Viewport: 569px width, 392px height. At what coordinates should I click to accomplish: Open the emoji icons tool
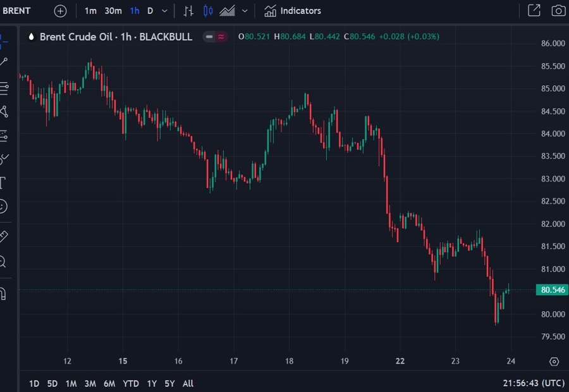pyautogui.click(x=3, y=206)
